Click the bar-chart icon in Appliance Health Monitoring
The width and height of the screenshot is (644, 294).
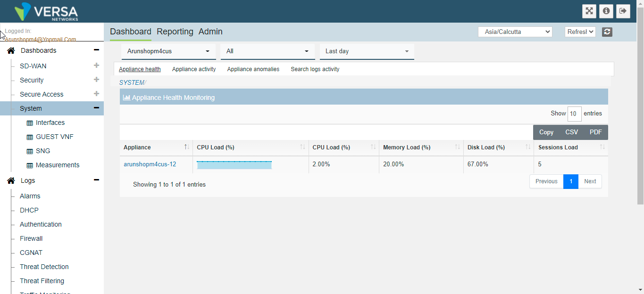coord(126,97)
